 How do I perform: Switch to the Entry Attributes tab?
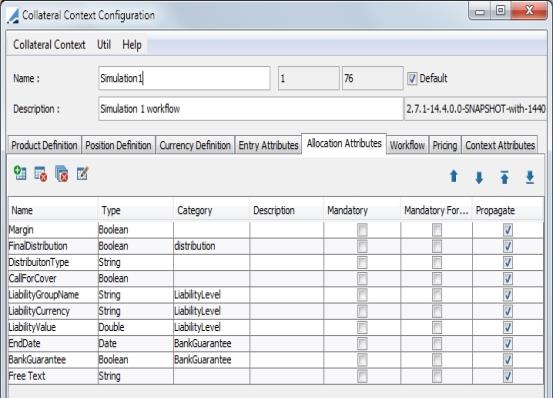pyautogui.click(x=268, y=145)
